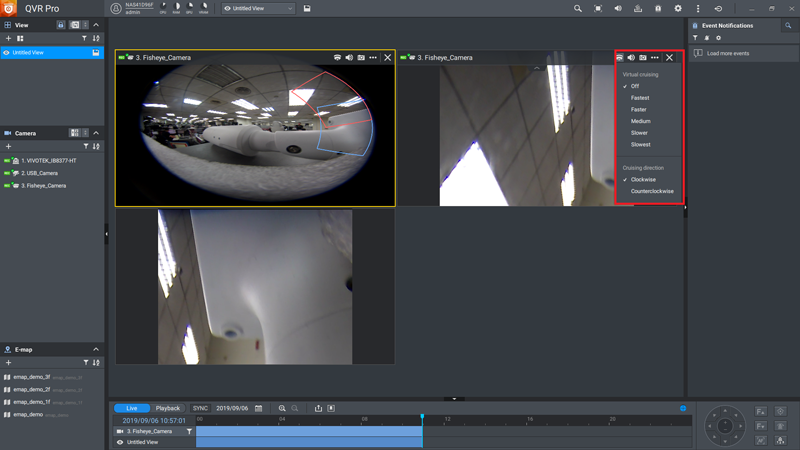Select Fastest virtual cruising speed
The height and width of the screenshot is (450, 800).
pyautogui.click(x=640, y=98)
